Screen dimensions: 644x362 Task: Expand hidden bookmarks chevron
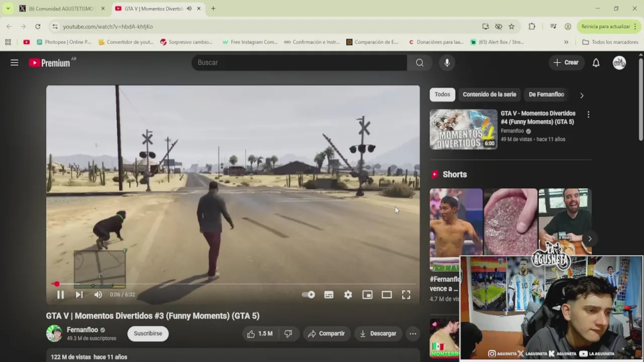(566, 42)
